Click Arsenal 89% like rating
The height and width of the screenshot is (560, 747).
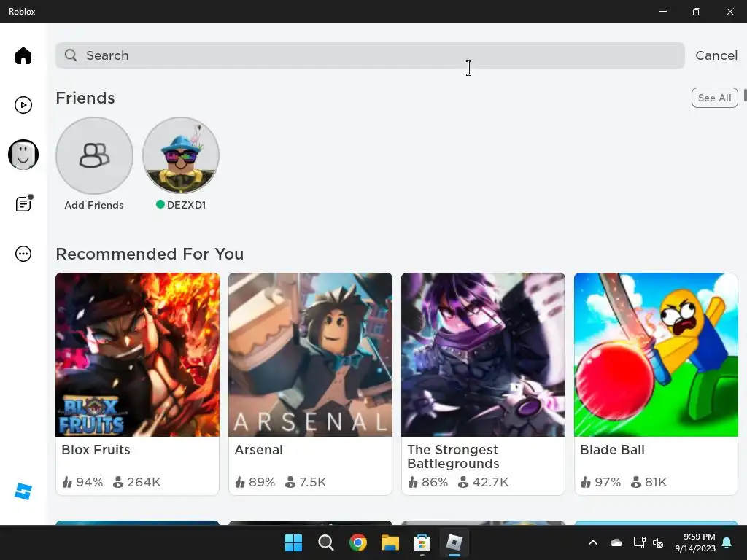point(255,482)
